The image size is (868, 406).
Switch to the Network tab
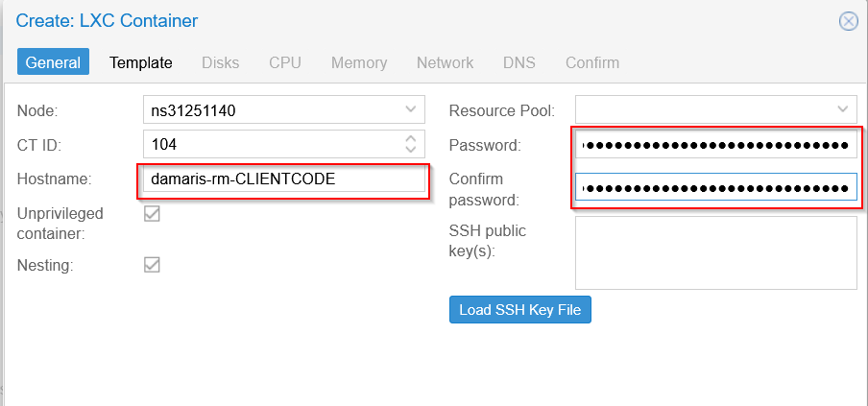[446, 62]
